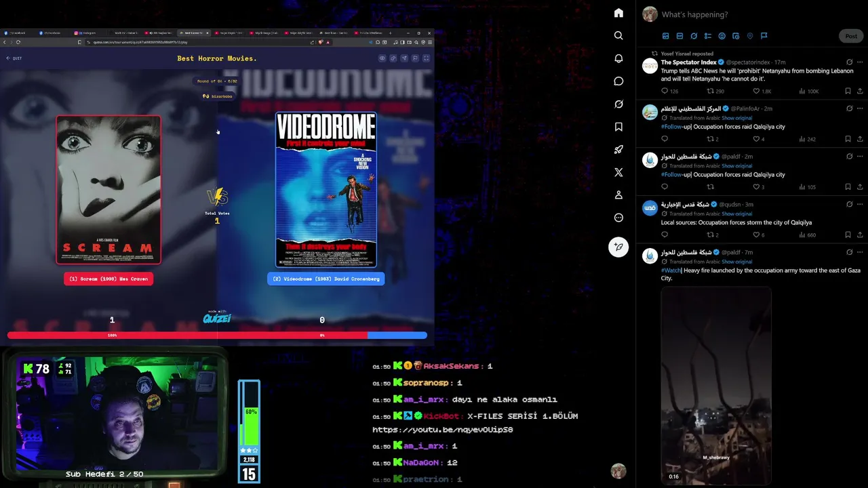Show original on @qudsn post

pyautogui.click(x=736, y=214)
